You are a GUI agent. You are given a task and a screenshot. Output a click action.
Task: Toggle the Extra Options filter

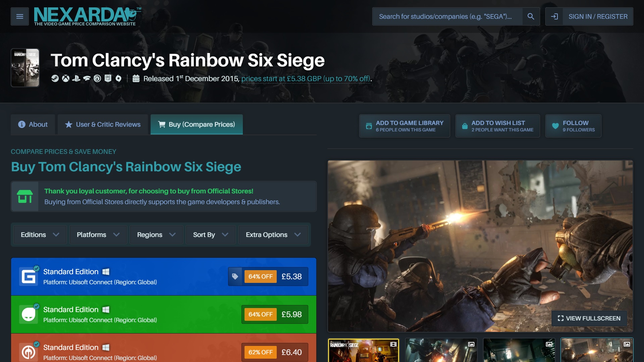click(272, 234)
